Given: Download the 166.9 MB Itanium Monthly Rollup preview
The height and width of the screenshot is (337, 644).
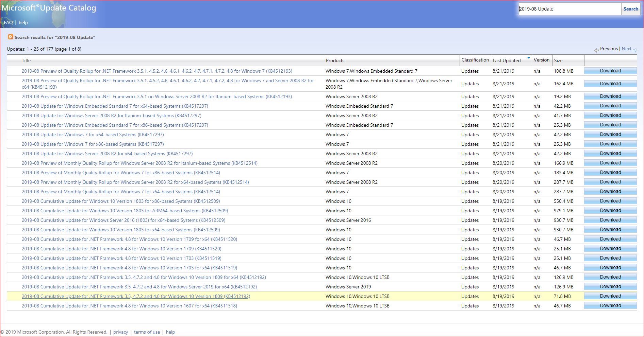Looking at the screenshot, I should tap(610, 163).
